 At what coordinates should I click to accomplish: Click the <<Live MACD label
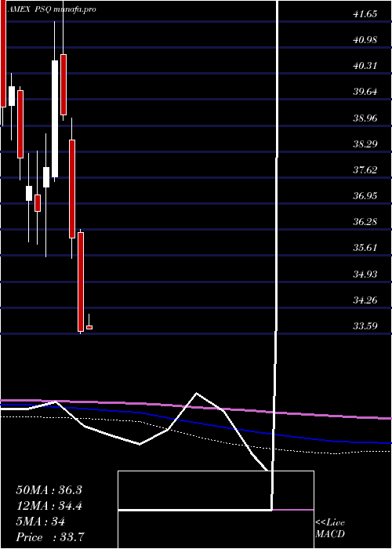pos(330,529)
